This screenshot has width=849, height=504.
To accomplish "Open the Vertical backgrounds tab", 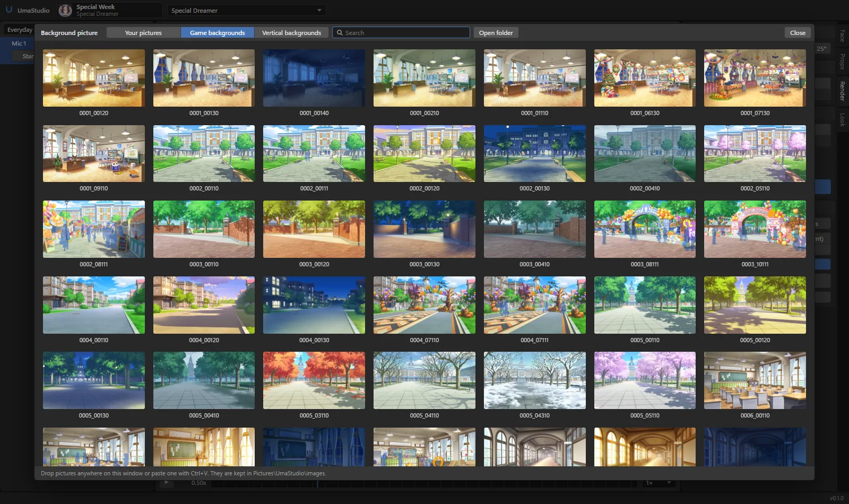I will click(x=291, y=33).
